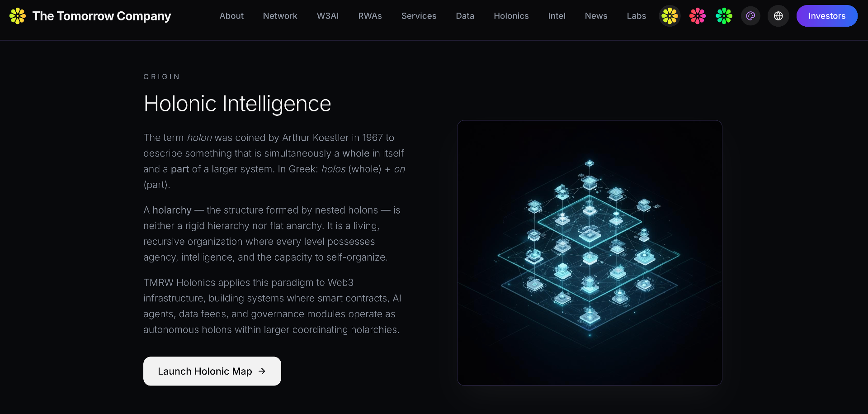
Task: Go to the Intel page
Action: click(557, 16)
